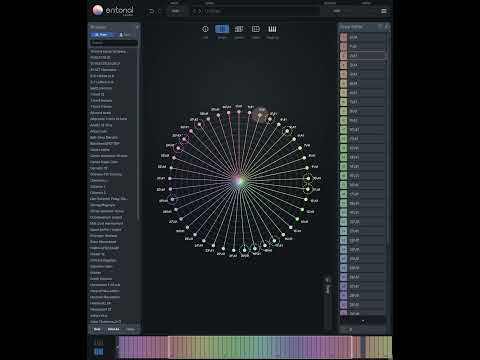
Task: Switch to the Info view icon
Action: coord(205,29)
